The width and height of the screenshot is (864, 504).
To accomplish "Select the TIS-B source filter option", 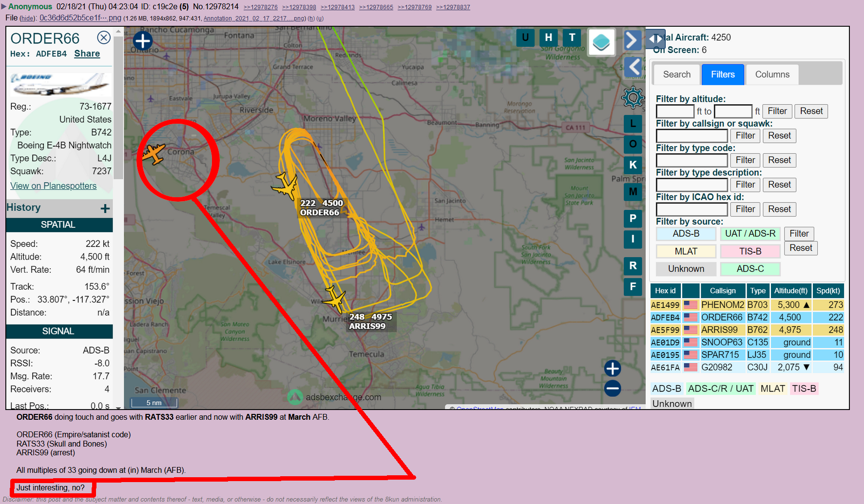I will 750,251.
